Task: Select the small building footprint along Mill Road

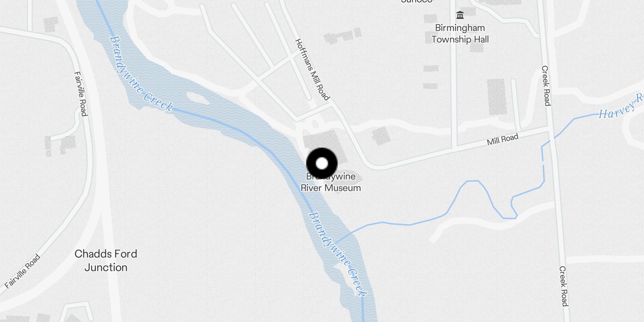Action: coord(381,136)
